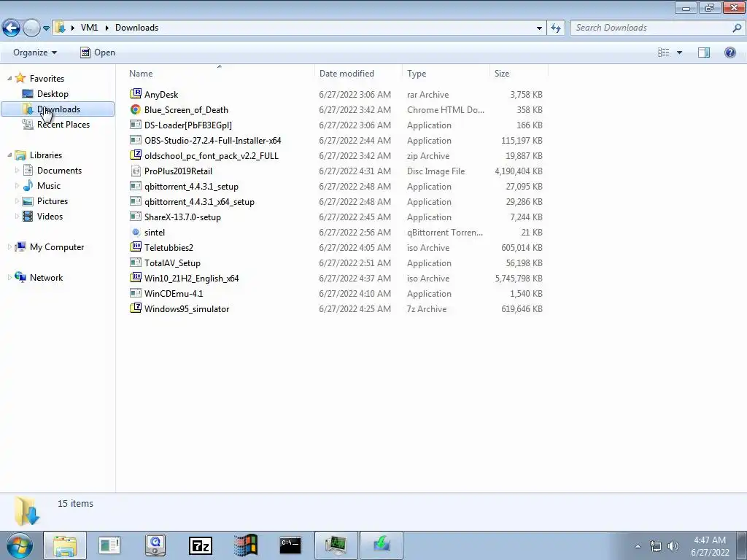Select the Blue_Screen_of_Death Chrome file icon
This screenshot has width=747, height=560.
(x=136, y=109)
